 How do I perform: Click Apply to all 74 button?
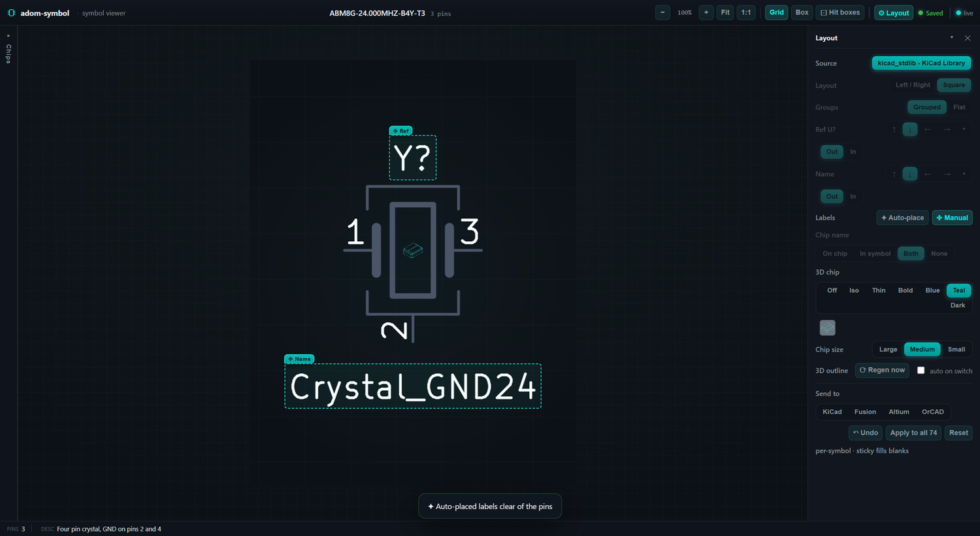point(913,433)
